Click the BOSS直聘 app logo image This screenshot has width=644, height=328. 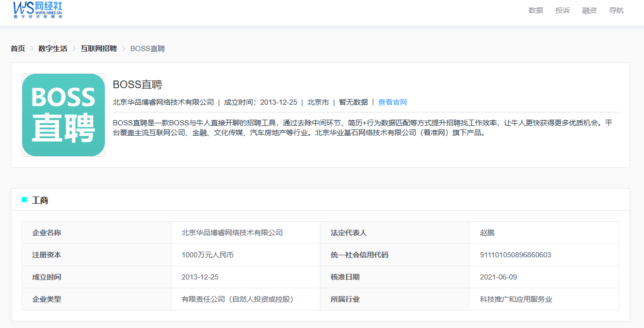63,115
